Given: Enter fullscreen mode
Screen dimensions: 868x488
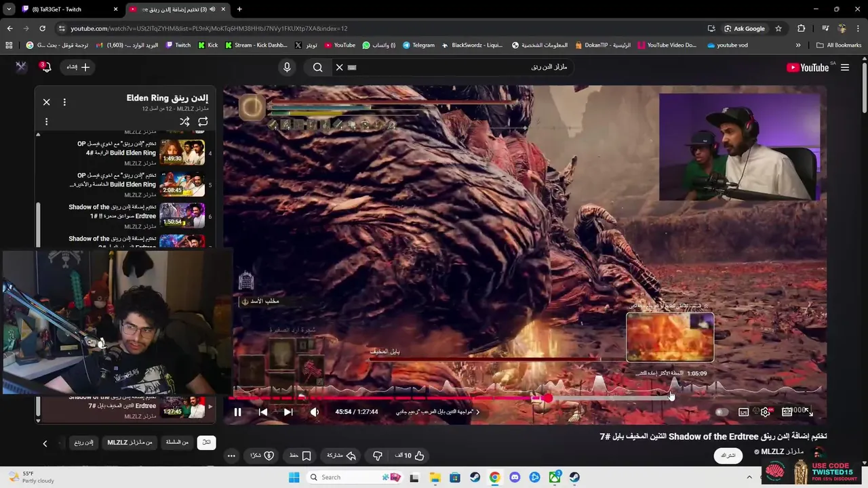Looking at the screenshot, I should pyautogui.click(x=809, y=411).
